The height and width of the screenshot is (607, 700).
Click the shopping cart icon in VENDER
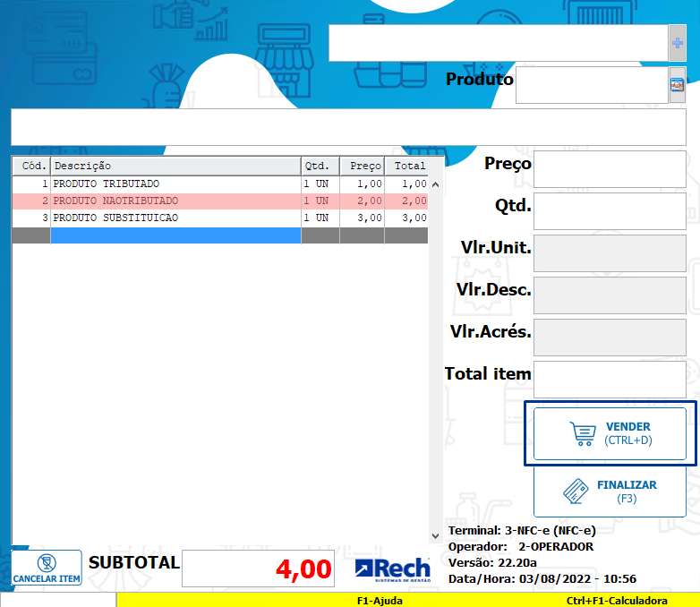pos(583,433)
